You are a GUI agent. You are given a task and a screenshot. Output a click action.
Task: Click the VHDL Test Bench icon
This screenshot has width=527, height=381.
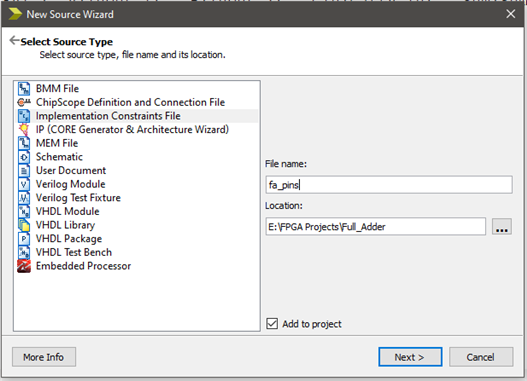pyautogui.click(x=24, y=252)
